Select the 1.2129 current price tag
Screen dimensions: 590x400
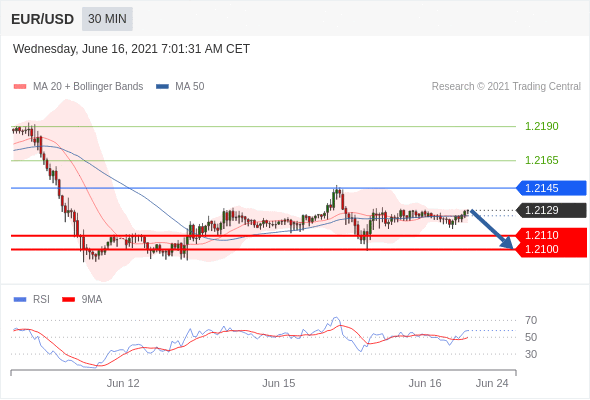coord(551,210)
